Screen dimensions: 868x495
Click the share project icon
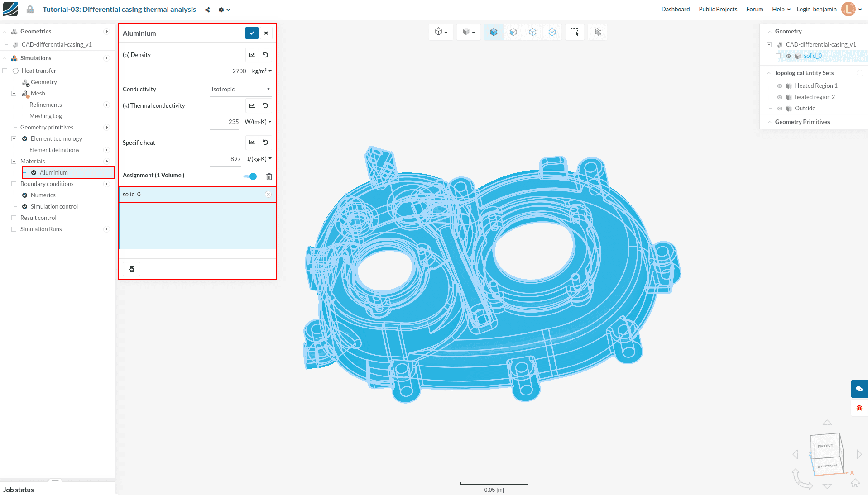tap(207, 10)
